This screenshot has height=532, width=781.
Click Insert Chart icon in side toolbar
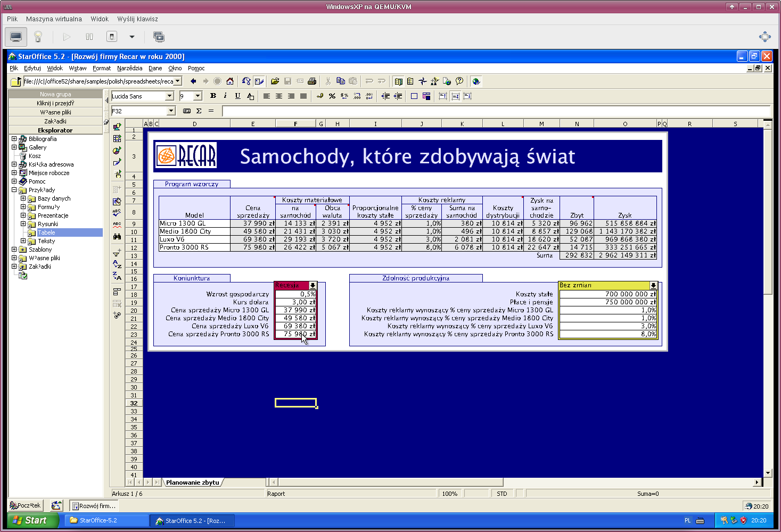click(117, 151)
